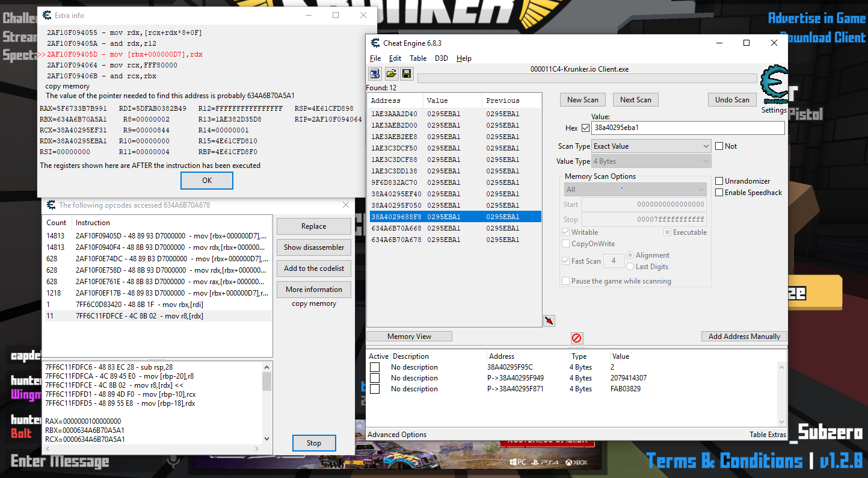Click the microphone icon in game chat
868x478 pixels.
coord(174,461)
